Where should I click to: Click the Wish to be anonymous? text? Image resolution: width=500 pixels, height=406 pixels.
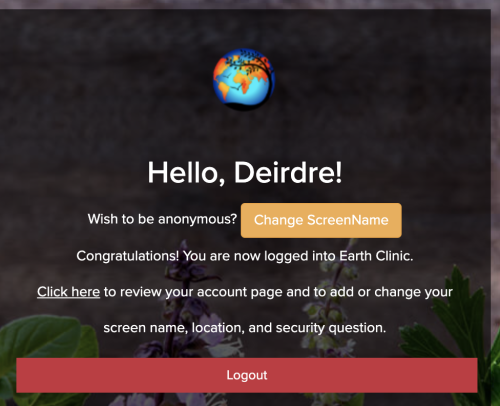point(162,219)
